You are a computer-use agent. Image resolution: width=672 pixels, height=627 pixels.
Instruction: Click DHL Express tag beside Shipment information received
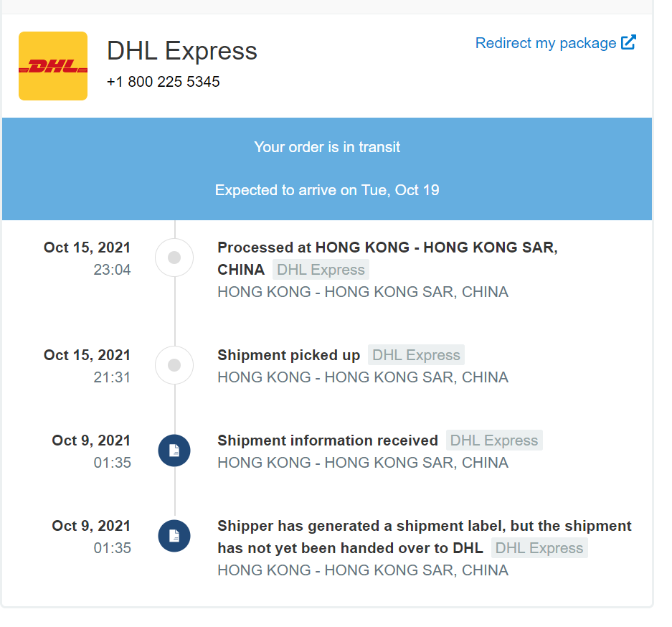(494, 440)
